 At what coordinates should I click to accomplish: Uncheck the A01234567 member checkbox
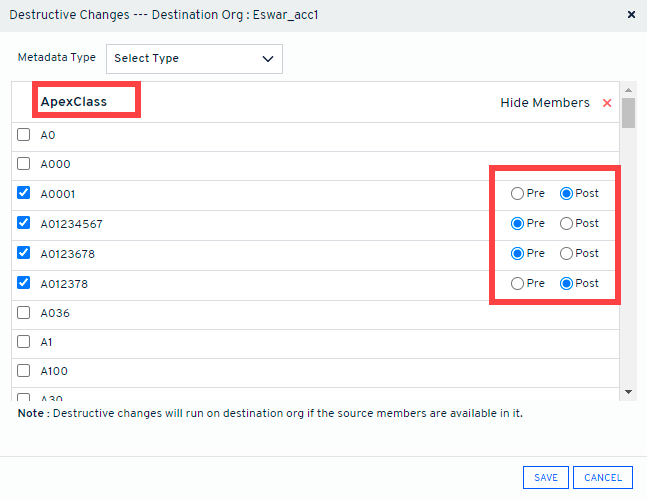click(x=24, y=224)
